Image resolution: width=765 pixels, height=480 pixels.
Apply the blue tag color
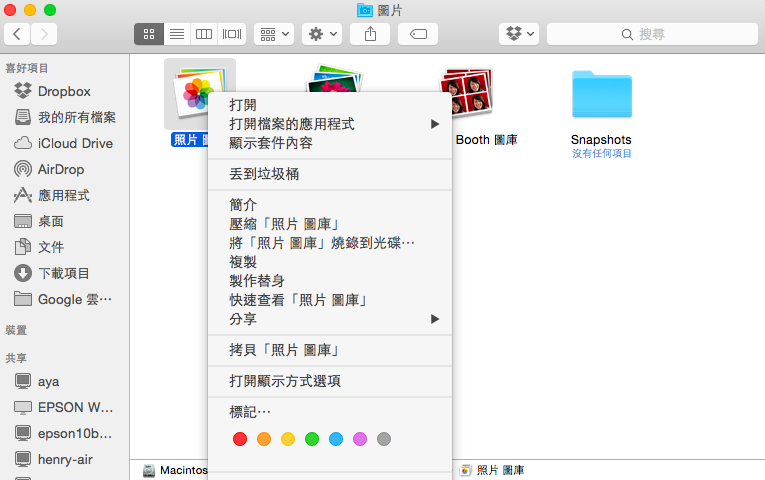point(336,439)
